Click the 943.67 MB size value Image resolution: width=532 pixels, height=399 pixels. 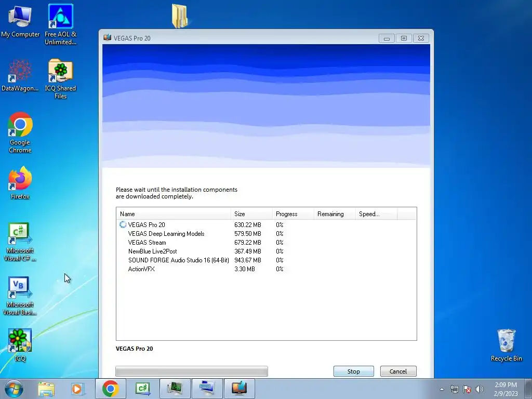coord(248,260)
